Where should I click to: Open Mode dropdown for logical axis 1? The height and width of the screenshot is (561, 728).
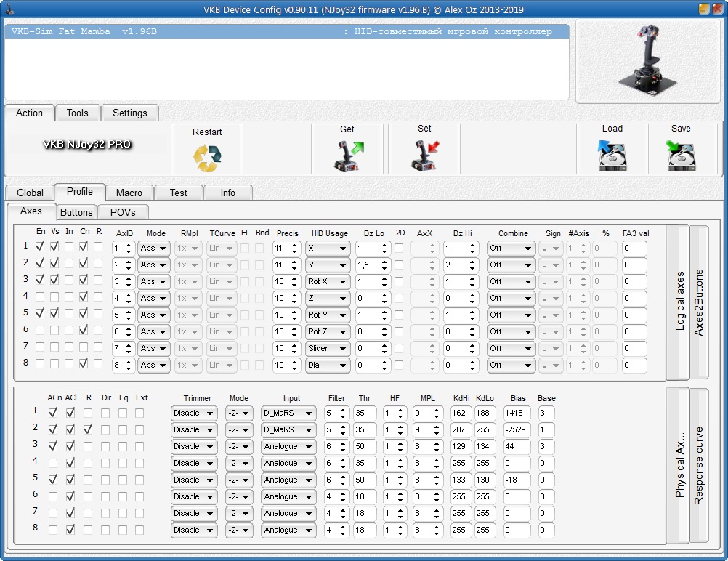point(154,248)
